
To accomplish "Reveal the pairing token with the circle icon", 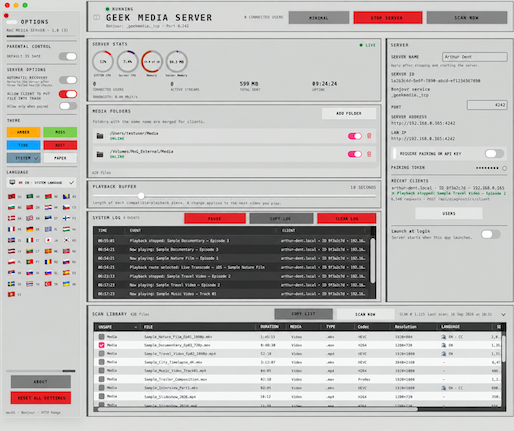I will click(505, 168).
